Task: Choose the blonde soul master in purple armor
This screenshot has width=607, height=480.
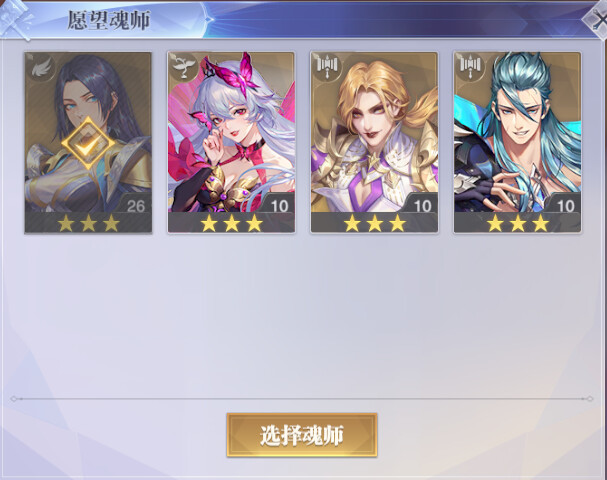Action: [374, 142]
